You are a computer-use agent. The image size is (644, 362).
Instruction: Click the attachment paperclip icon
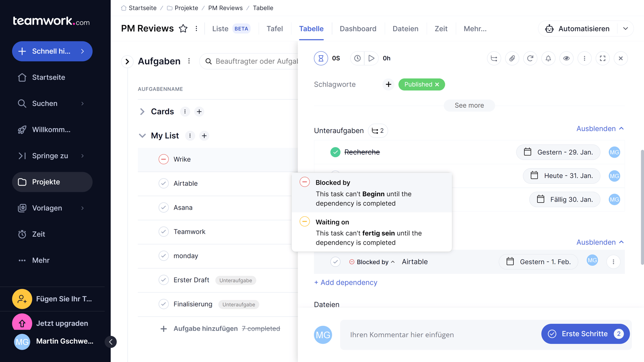512,58
